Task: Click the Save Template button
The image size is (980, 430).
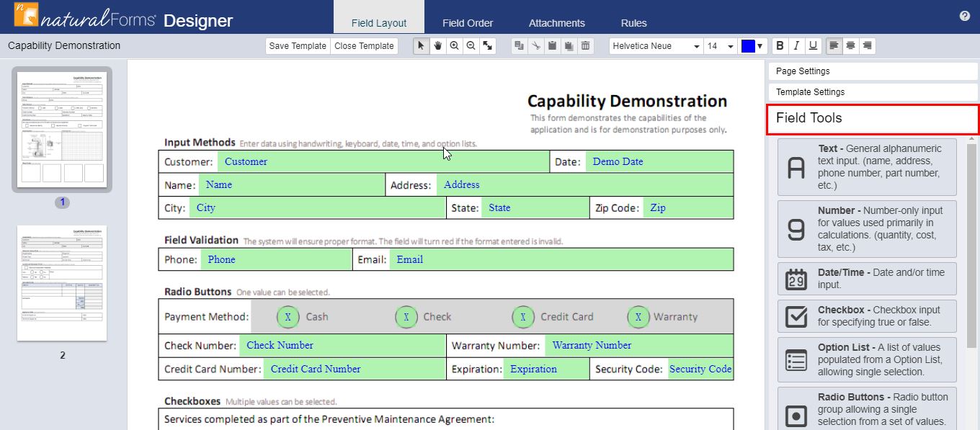Action: pyautogui.click(x=298, y=45)
